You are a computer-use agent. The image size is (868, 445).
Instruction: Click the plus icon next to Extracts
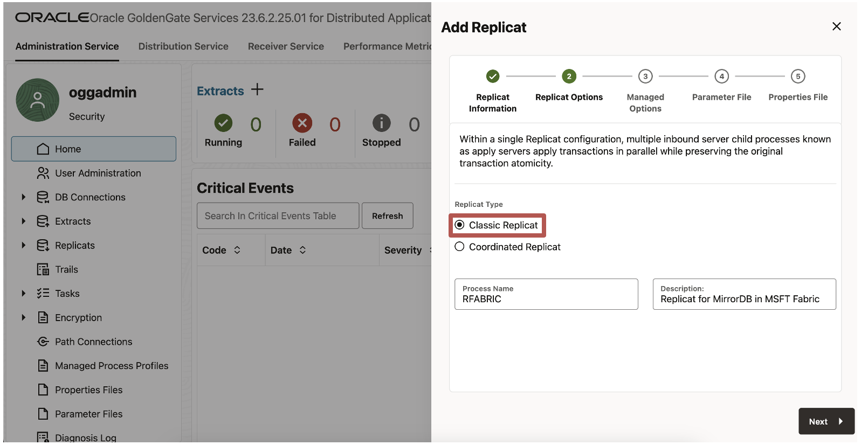(x=257, y=89)
